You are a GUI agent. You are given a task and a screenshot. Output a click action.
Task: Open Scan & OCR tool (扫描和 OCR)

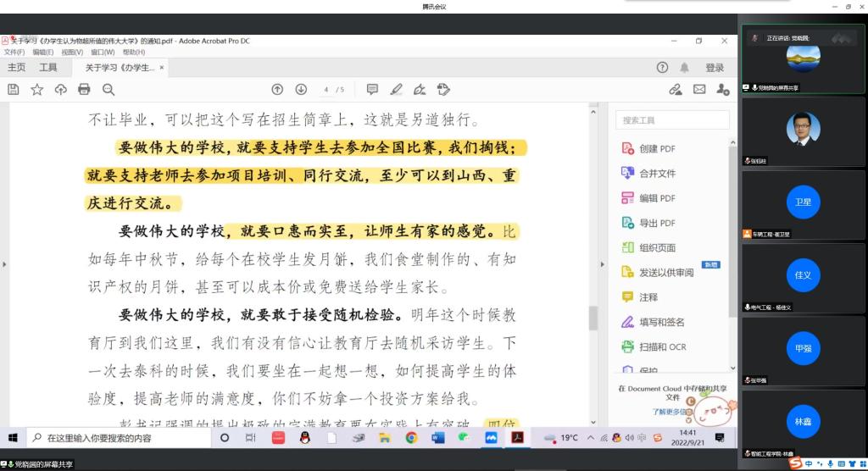coord(654,347)
